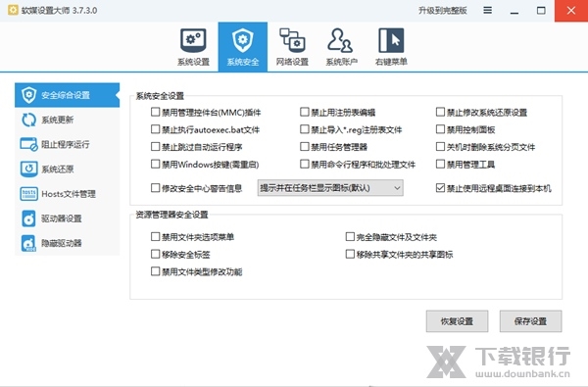Toggle 禁用Windows按键(需重启) checkbox
The width and height of the screenshot is (588, 387).
click(x=155, y=164)
